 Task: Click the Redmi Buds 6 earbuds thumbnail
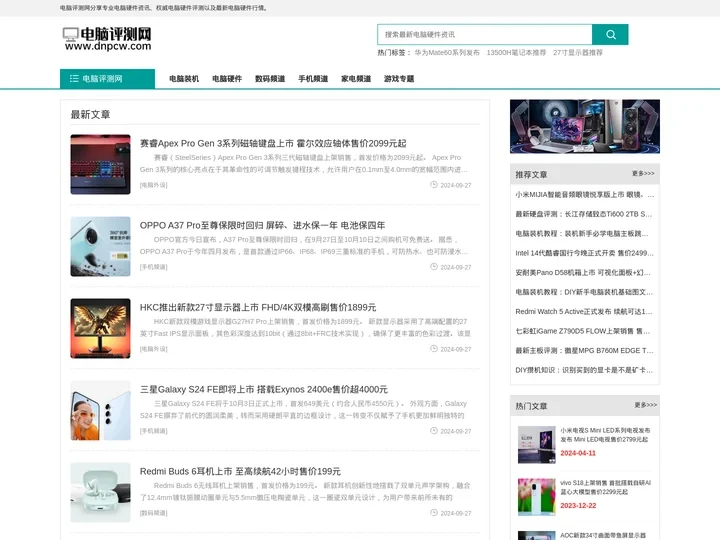[101, 492]
